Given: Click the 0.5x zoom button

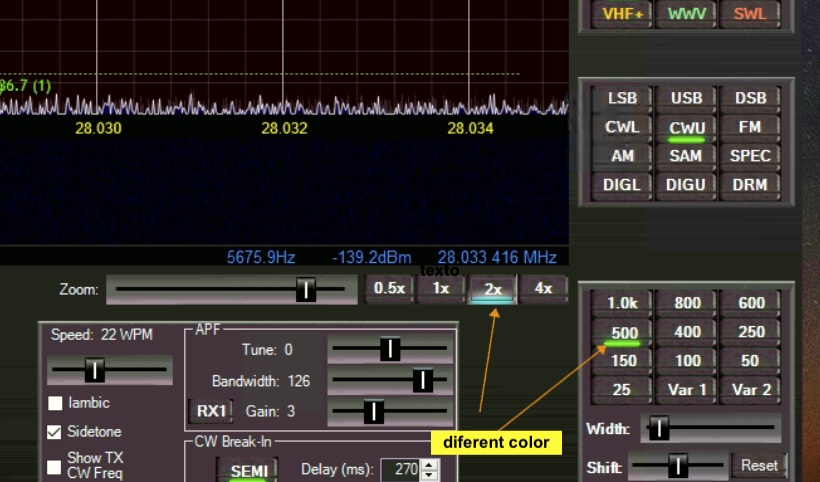Looking at the screenshot, I should click(x=389, y=288).
